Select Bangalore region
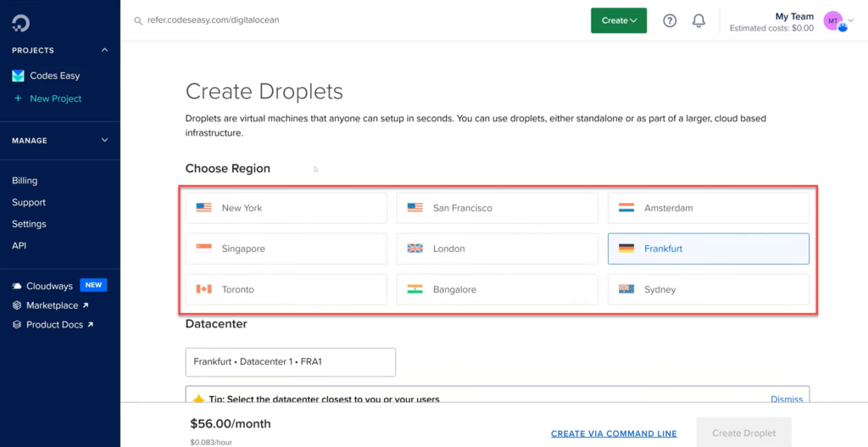 (497, 289)
